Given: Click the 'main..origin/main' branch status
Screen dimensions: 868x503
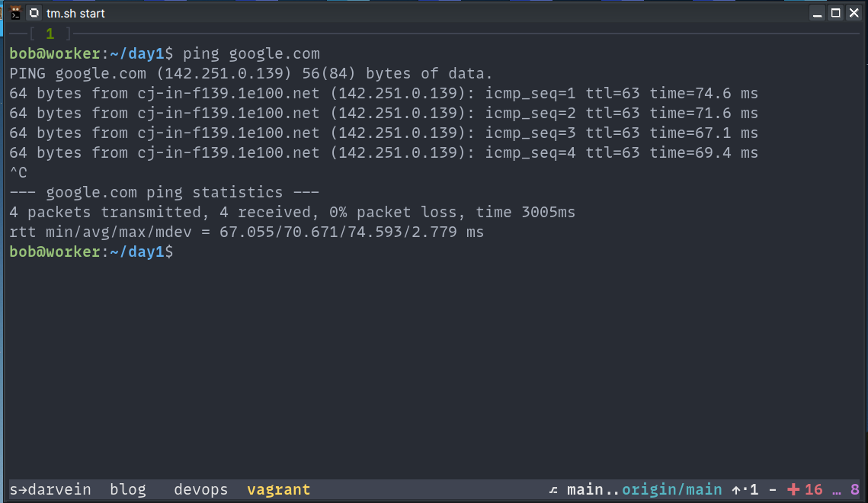Looking at the screenshot, I should click(x=645, y=490).
